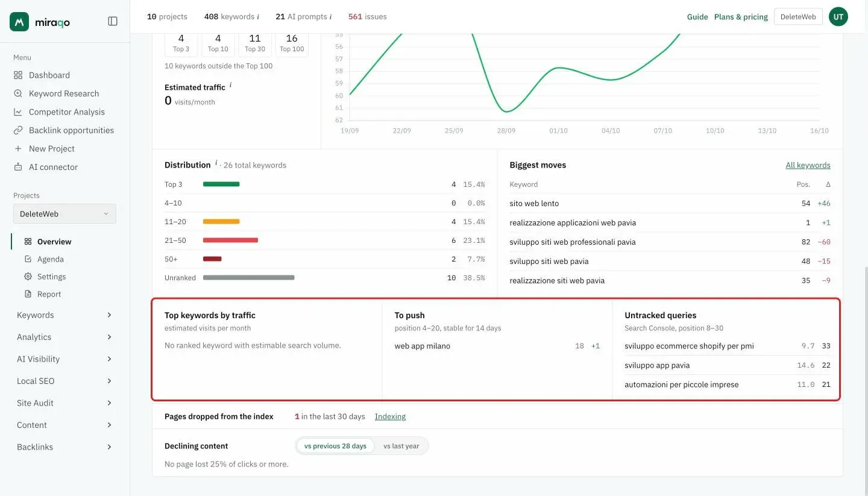This screenshot has height=496, width=868.
Task: Click the Agenda checkbox icon
Action: point(28,259)
